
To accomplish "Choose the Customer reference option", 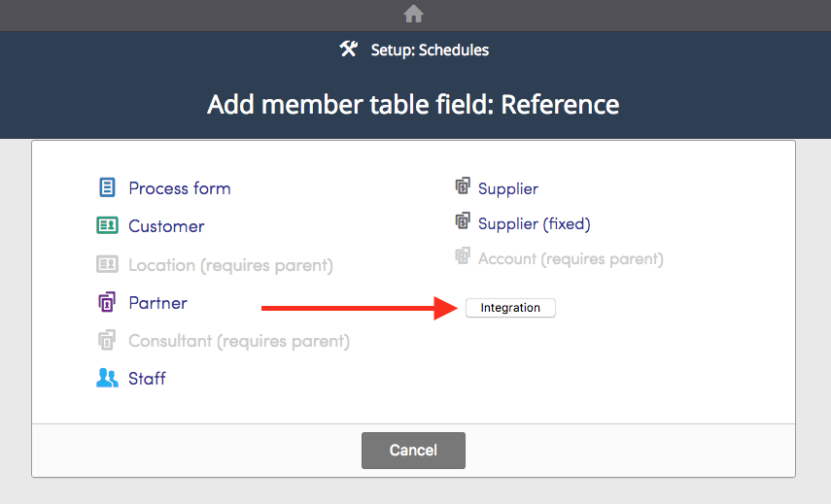I will click(166, 226).
